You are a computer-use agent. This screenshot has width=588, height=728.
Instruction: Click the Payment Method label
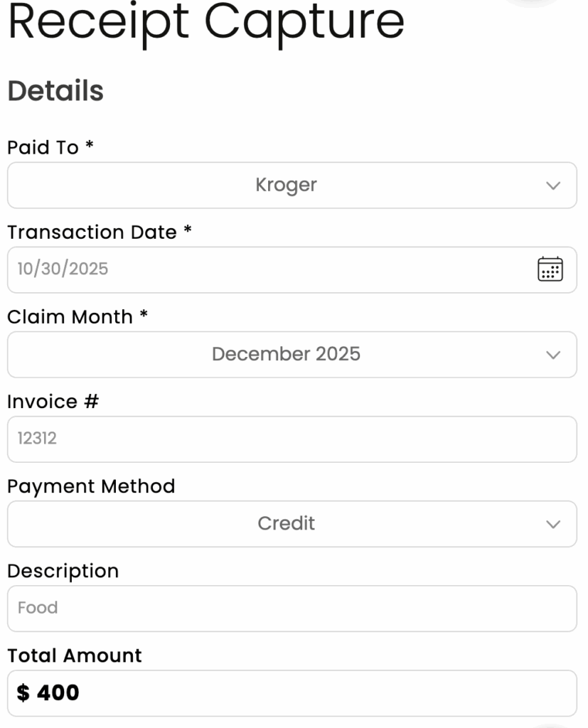point(90,486)
